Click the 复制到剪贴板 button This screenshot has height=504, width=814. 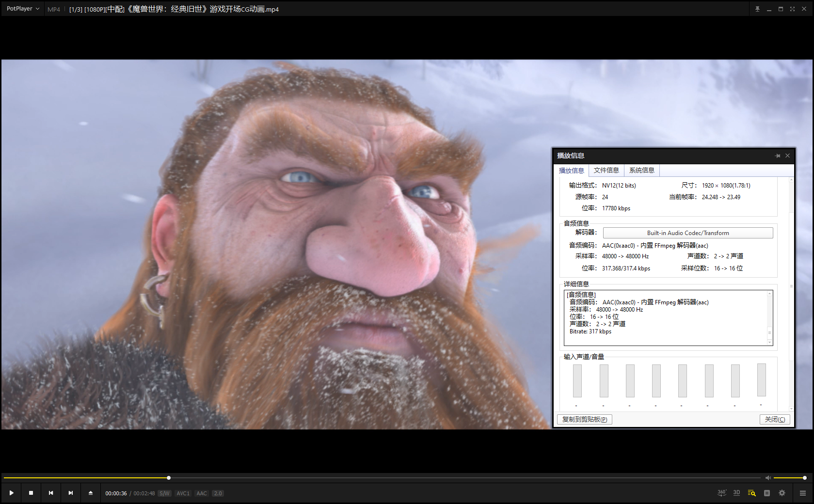[585, 419]
